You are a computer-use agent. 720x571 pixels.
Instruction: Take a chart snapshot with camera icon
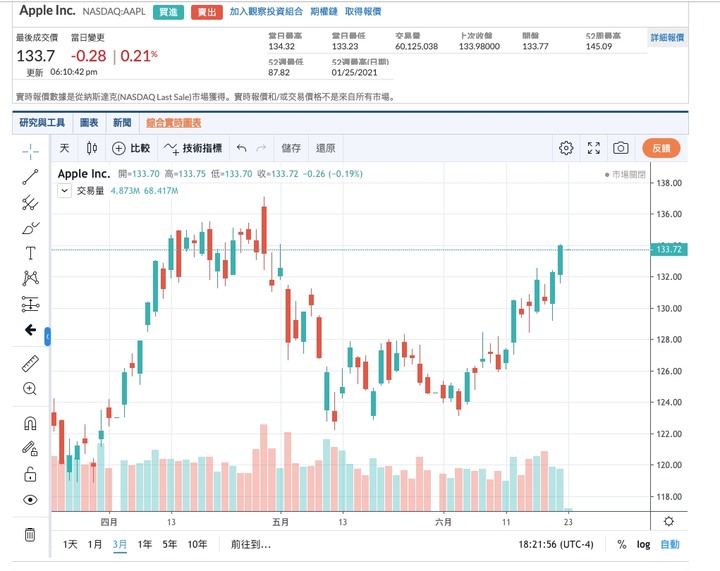(621, 148)
